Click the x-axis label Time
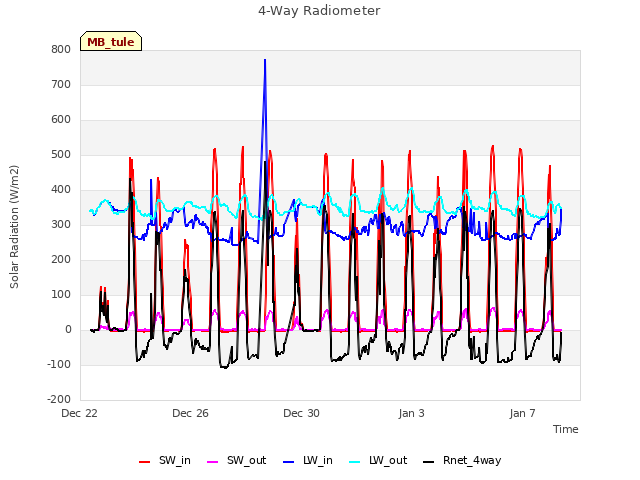 pyautogui.click(x=566, y=429)
